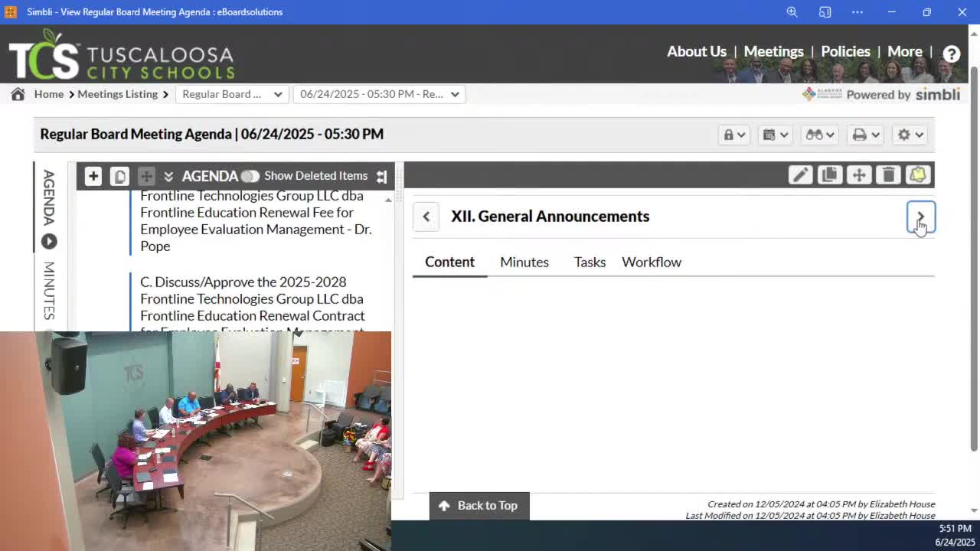
Task: Open the search binoculars icon on the toolbar
Action: point(815,134)
